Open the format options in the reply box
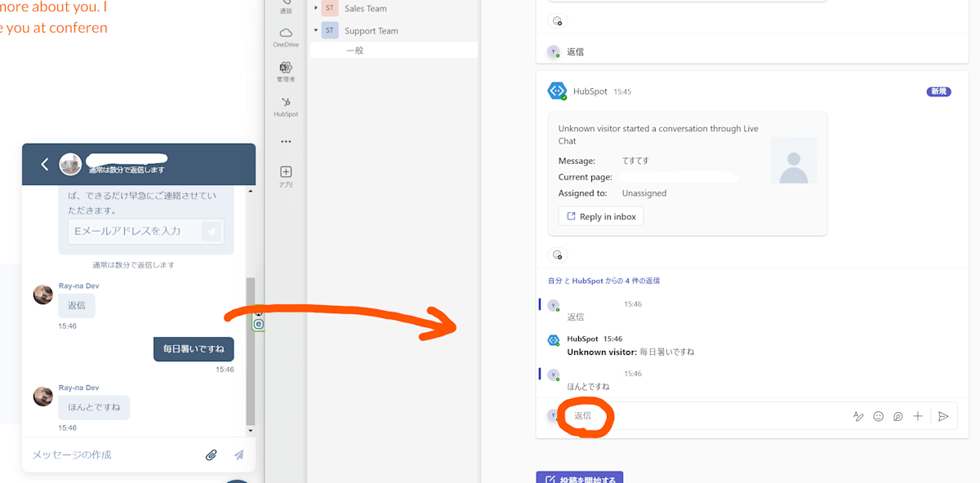 coord(858,416)
